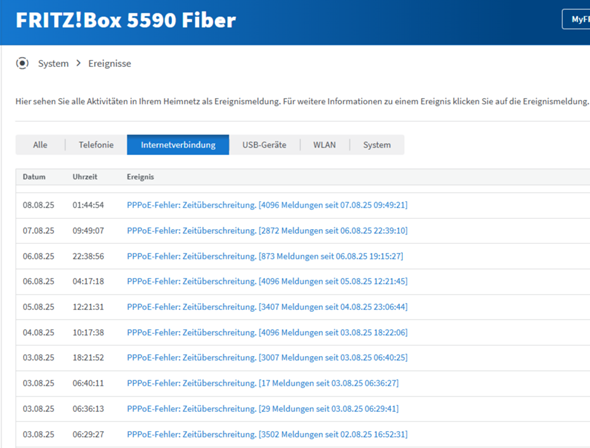
Task: Click time cell 06:40:11
Action: coord(88,383)
